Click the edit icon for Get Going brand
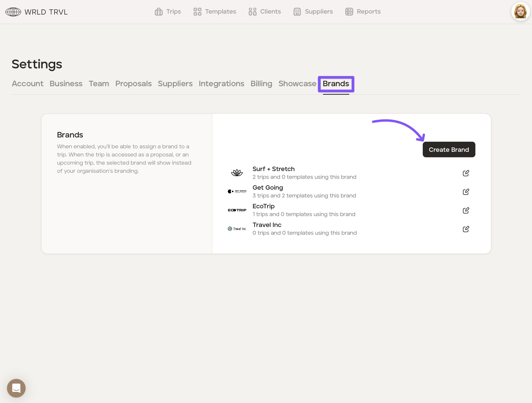Viewport: 532px width, 403px height. (x=466, y=192)
